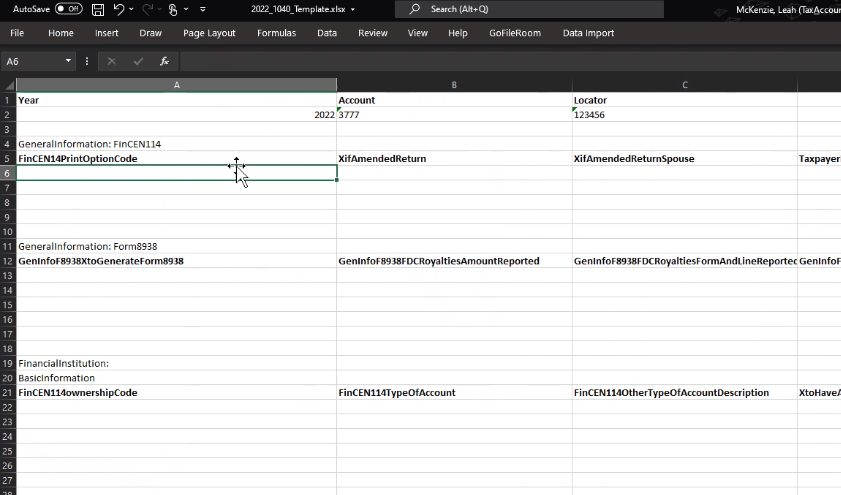This screenshot has height=495, width=841.
Task: Click the cell with value 2022
Action: pos(176,115)
